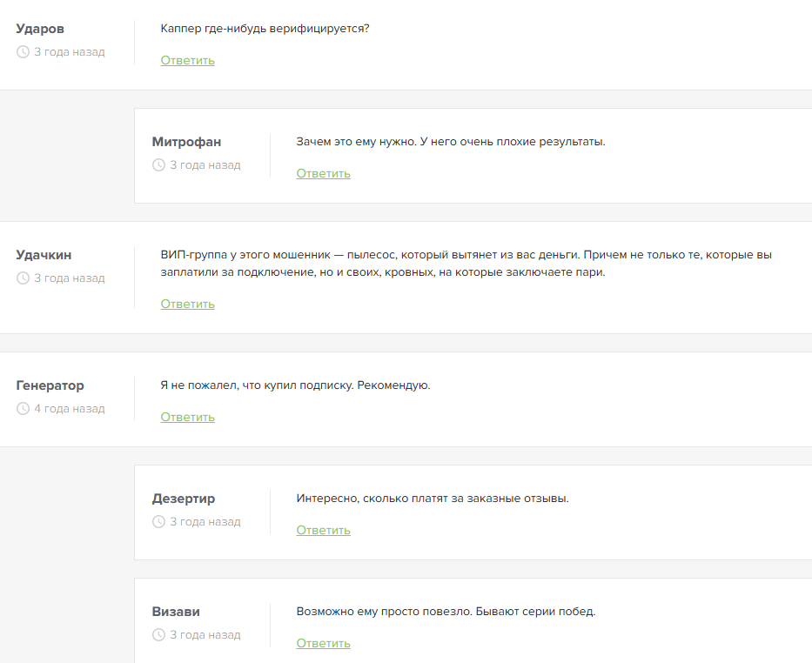Click the clock icon under Генератор
812x663 pixels.
pos(23,409)
